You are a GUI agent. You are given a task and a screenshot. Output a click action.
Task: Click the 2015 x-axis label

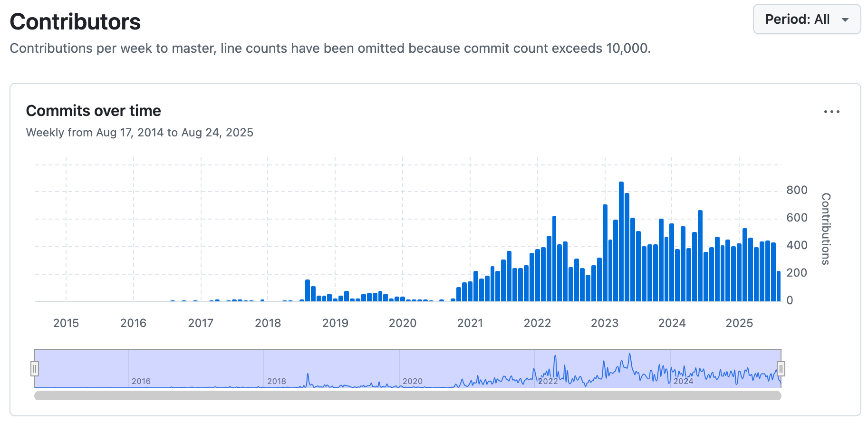tap(66, 323)
